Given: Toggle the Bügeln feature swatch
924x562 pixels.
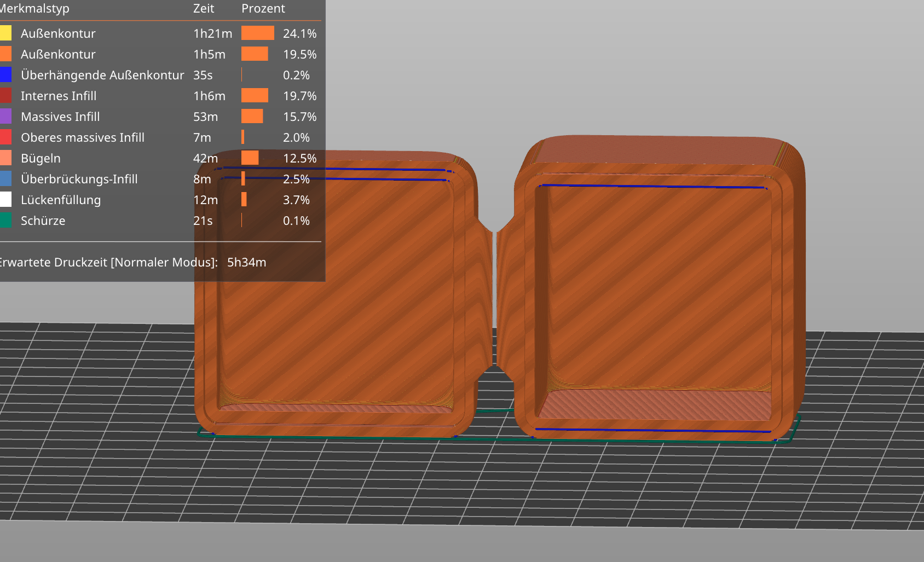Looking at the screenshot, I should pos(7,158).
